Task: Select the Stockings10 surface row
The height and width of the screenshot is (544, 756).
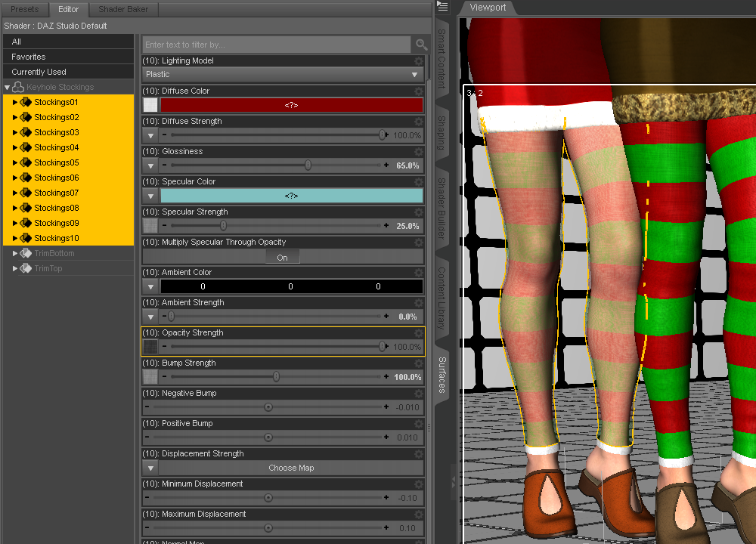Action: click(x=69, y=238)
